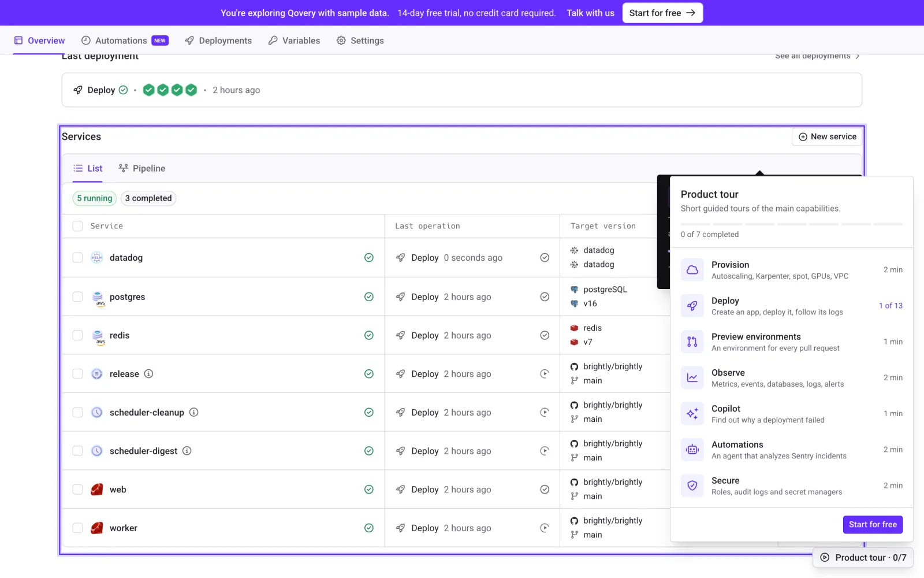Viewport: 924px width, 578px height.
Task: Open See all deployments chevron link
Action: pos(817,56)
